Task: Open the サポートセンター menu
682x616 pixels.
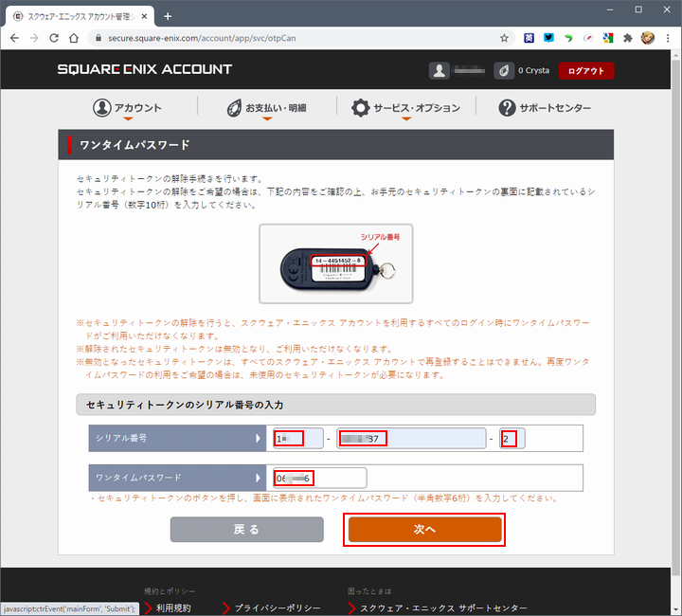Action: tap(545, 108)
